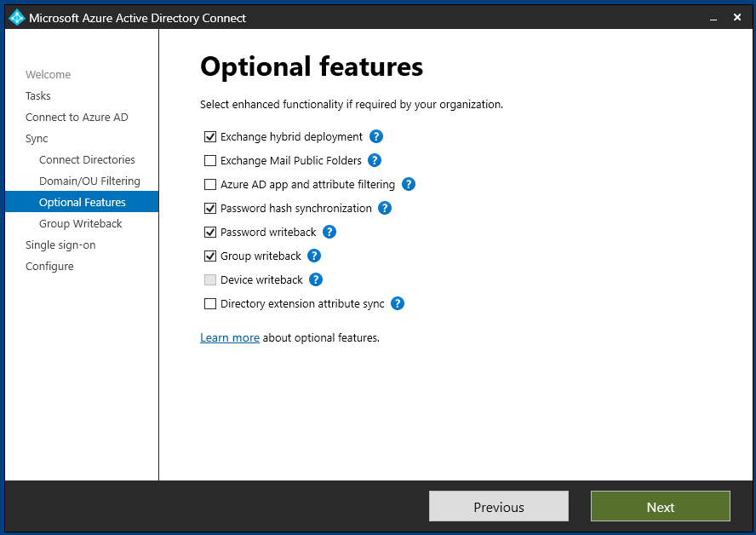Uncheck Password hash synchronization checkbox

coord(210,209)
